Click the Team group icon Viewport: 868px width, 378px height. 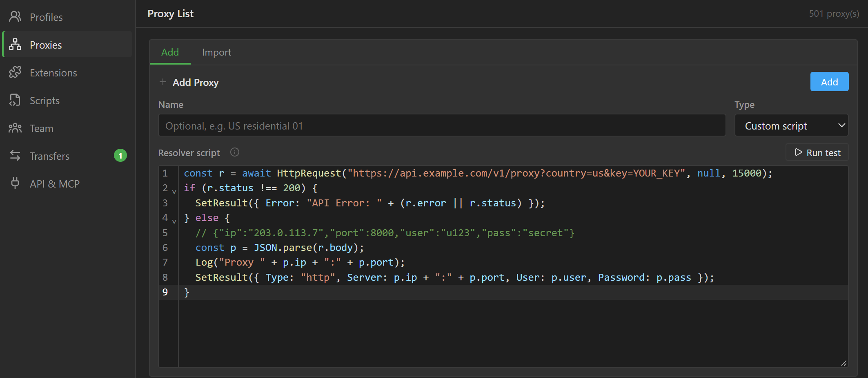coord(15,128)
